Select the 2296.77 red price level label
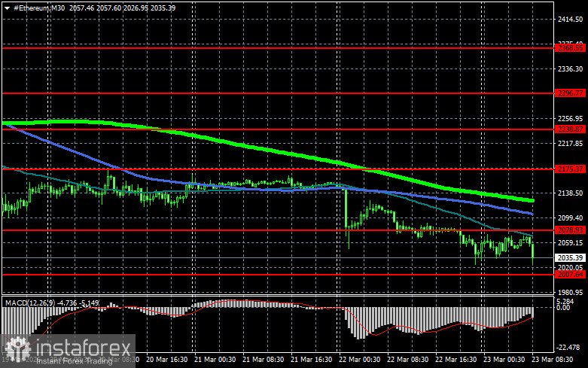The image size is (588, 368). [x=571, y=93]
